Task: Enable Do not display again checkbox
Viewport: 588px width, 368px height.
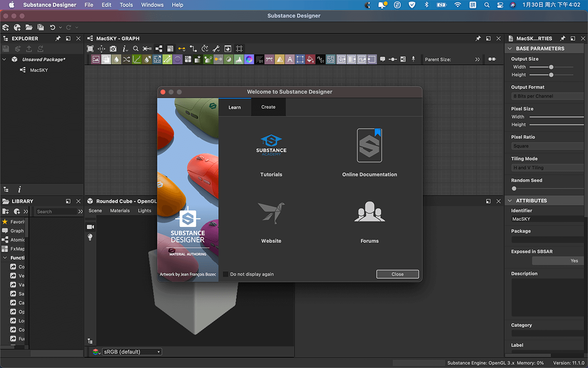Action: (225, 274)
